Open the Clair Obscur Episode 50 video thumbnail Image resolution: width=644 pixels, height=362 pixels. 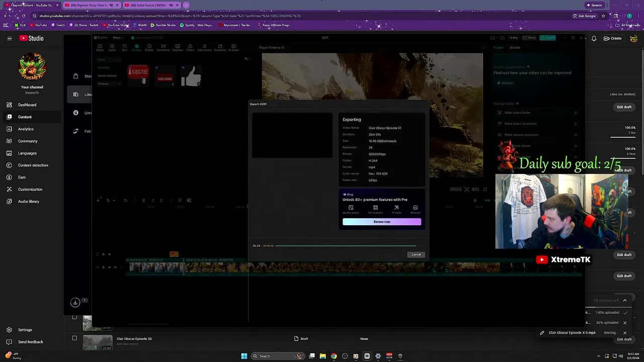click(x=98, y=342)
